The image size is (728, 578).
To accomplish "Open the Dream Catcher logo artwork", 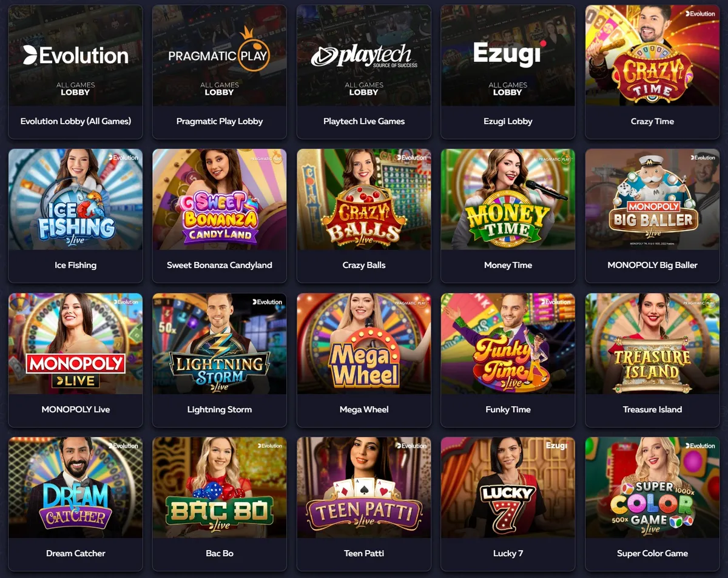I will [x=75, y=488].
